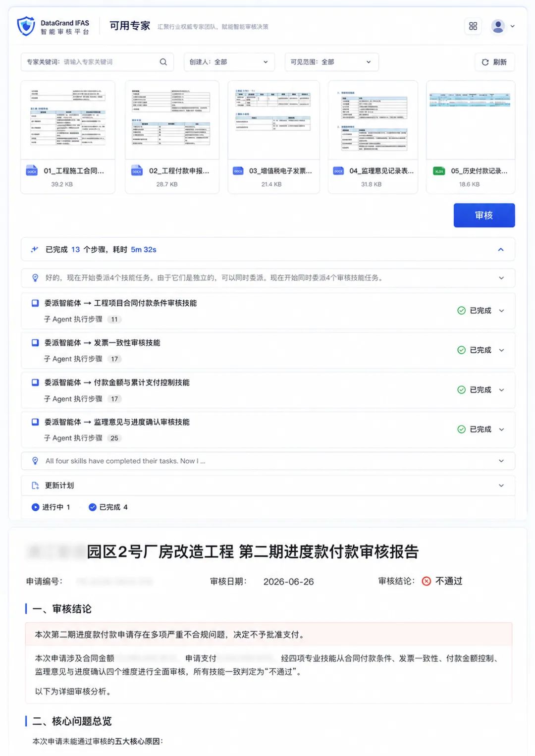Click the search magnifier icon
535x756 pixels.
coord(163,62)
